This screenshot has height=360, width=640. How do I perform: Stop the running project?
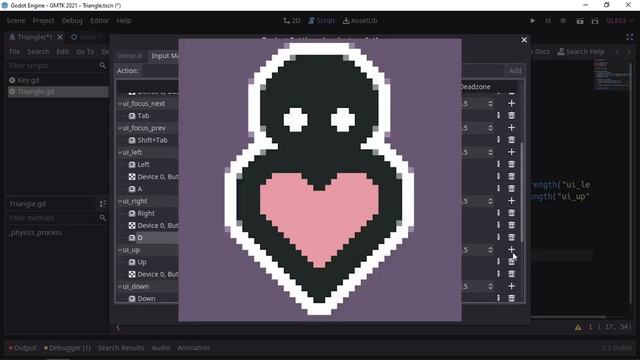click(x=563, y=20)
